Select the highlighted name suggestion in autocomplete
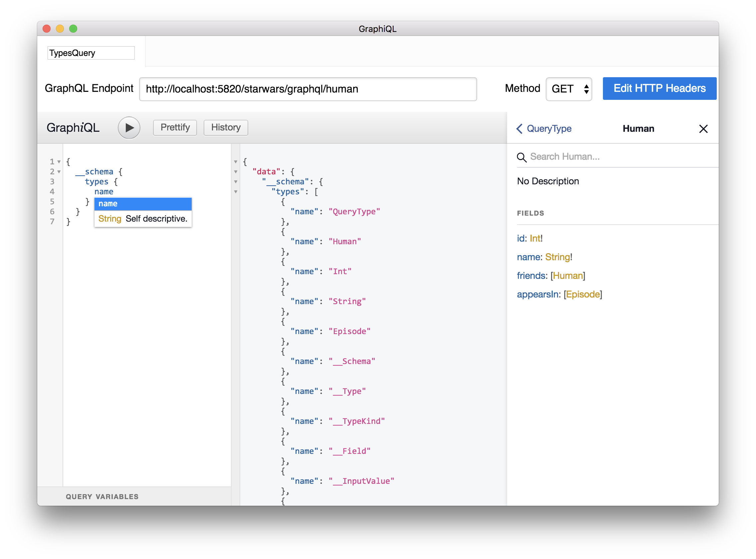Screen dimensions: 756x559 [143, 204]
